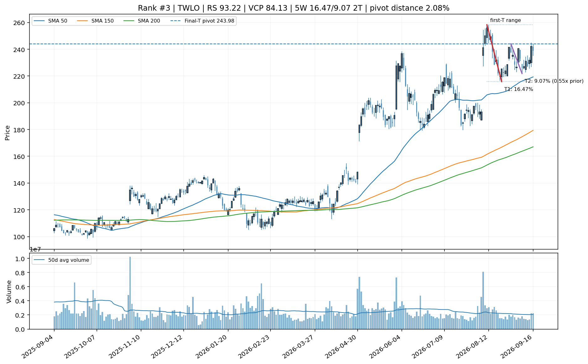This screenshot has height=364, width=588.
Task: Select the SMA 50 legend entry
Action: click(x=50, y=21)
